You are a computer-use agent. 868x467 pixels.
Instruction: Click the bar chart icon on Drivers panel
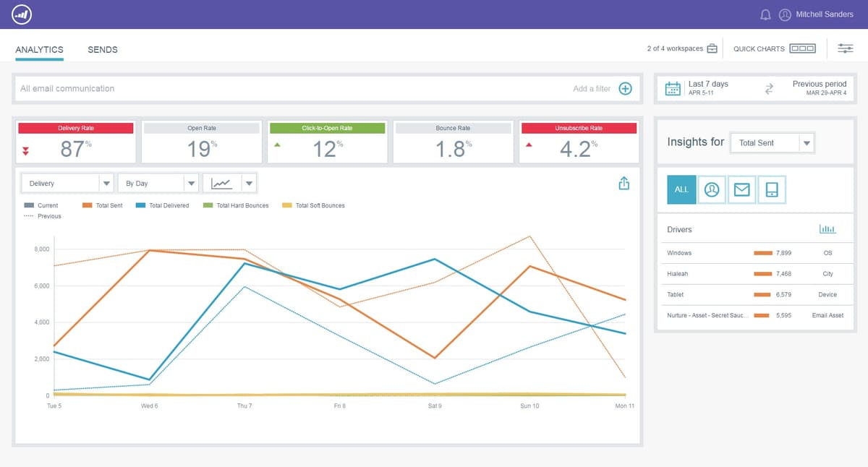[x=828, y=229]
